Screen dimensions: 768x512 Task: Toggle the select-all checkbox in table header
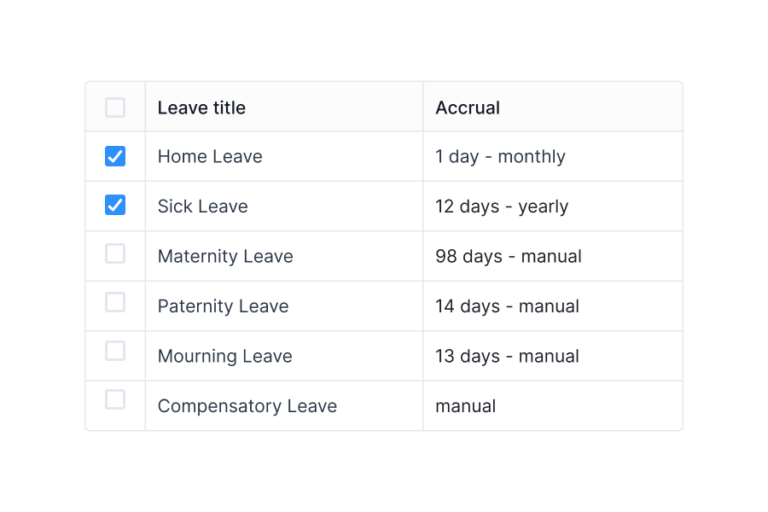tap(115, 107)
